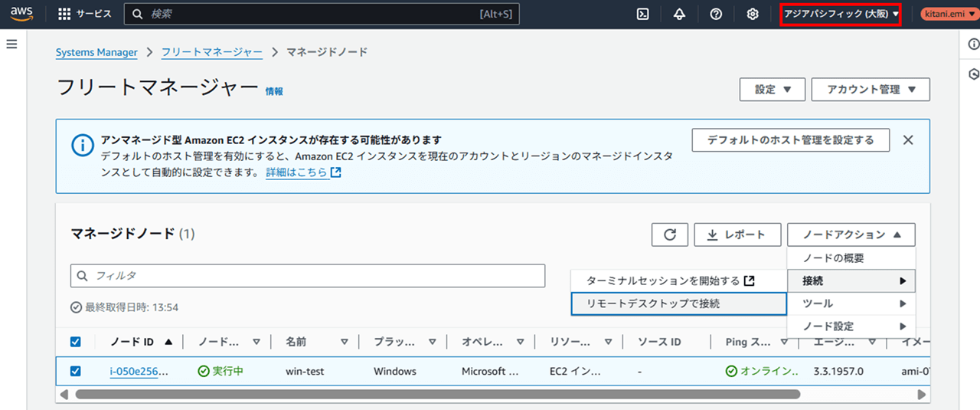Close the unmanaged EC2 info banner
The width and height of the screenshot is (980, 410).
pyautogui.click(x=908, y=140)
